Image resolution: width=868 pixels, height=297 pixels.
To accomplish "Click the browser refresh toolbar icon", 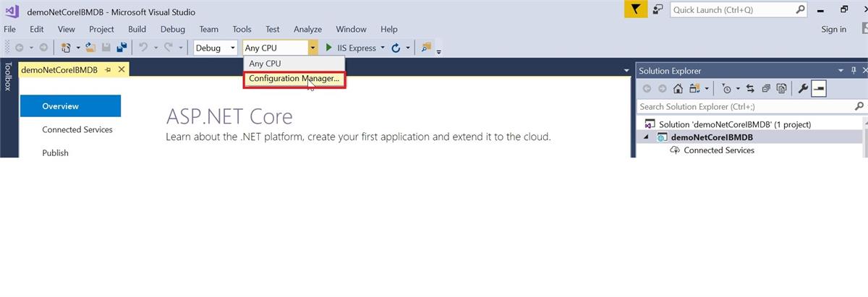I will pos(396,48).
